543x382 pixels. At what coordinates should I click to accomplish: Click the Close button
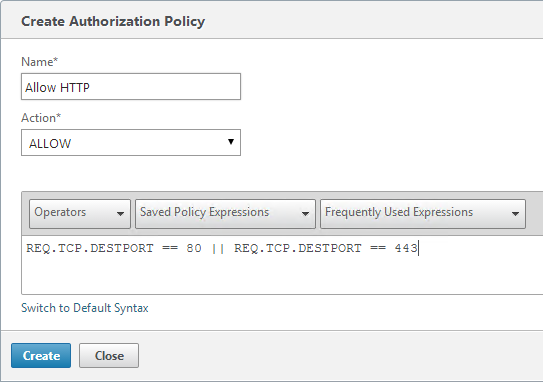coord(109,355)
